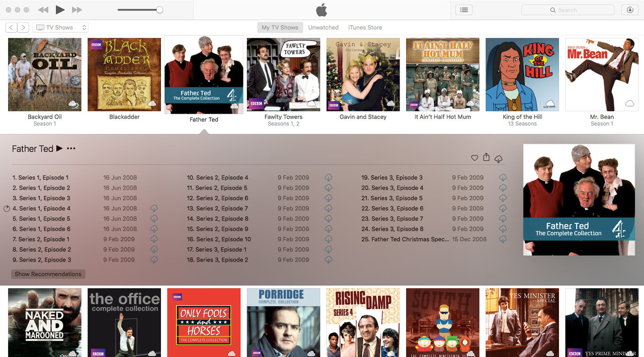
Task: Open the Yes Minister Special artwork
Action: coord(522,322)
